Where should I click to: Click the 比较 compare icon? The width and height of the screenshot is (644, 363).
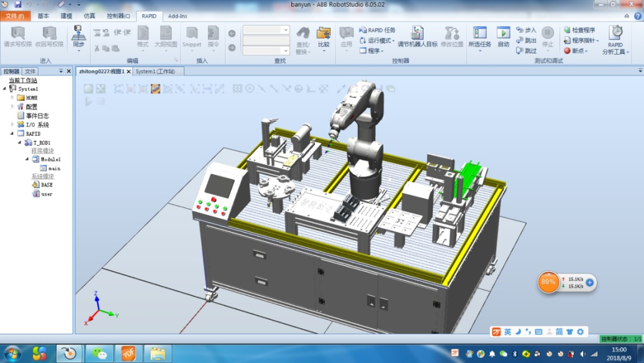pos(324,36)
